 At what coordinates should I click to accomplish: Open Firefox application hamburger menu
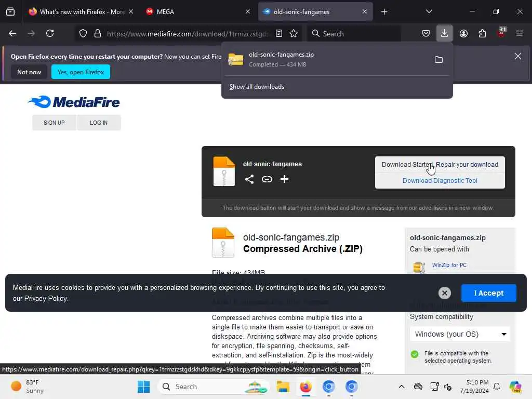point(520,33)
